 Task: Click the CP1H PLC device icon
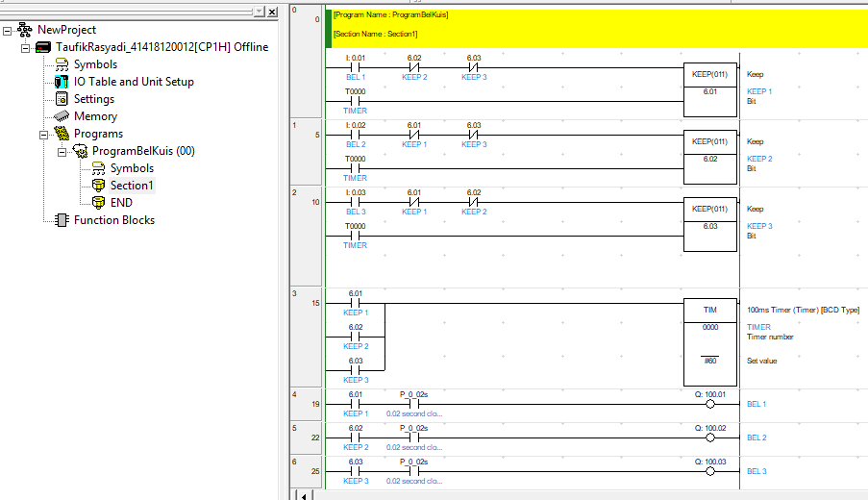[43, 47]
